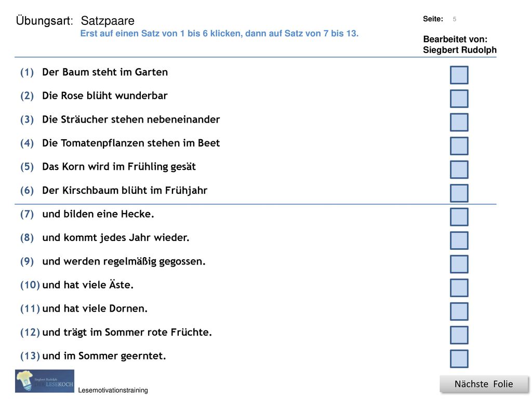532x399 pixels.
Task: Choose 'und im Sommer geerntet.' sentence
Action: [x=104, y=356]
